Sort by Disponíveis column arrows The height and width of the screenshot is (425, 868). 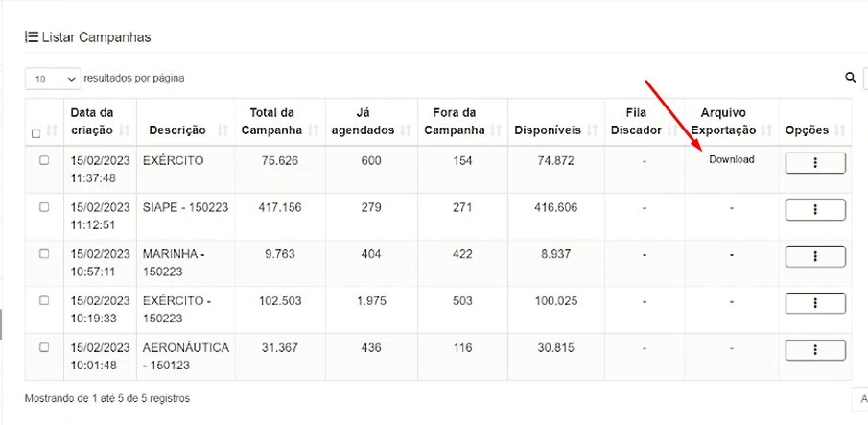coord(593,130)
